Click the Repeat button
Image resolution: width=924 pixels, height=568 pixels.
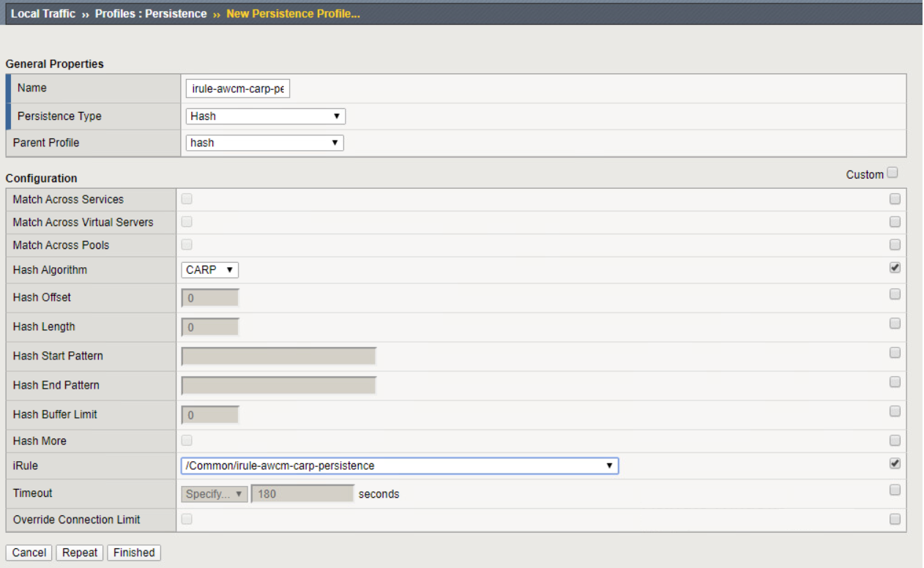coord(81,553)
